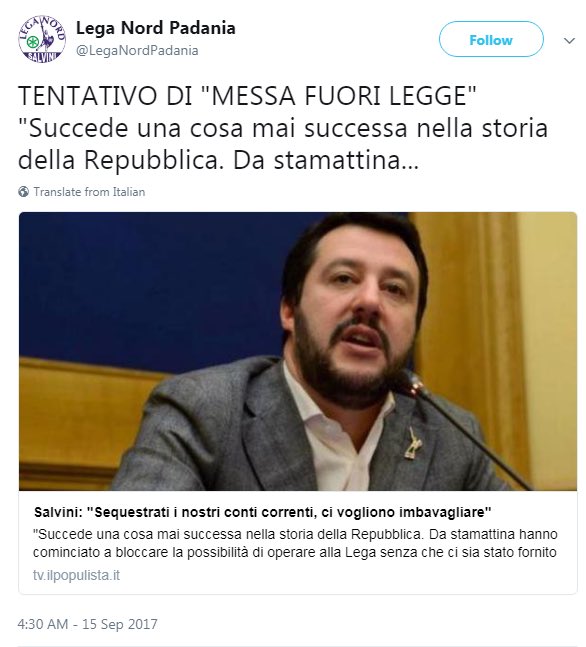This screenshot has width=586, height=647.
Task: Click the Lega Nord Salvini avatar logo
Action: pos(42,40)
